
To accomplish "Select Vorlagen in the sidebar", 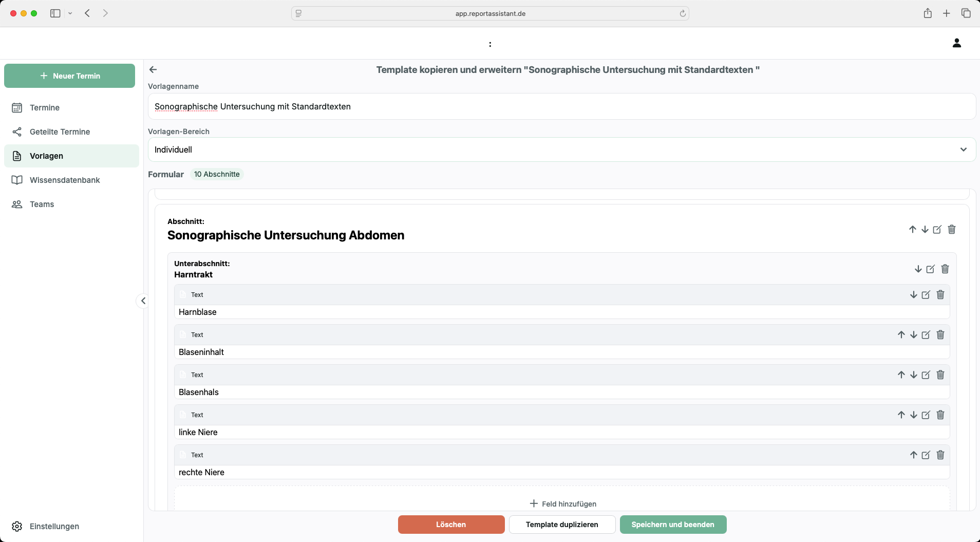I will click(71, 156).
